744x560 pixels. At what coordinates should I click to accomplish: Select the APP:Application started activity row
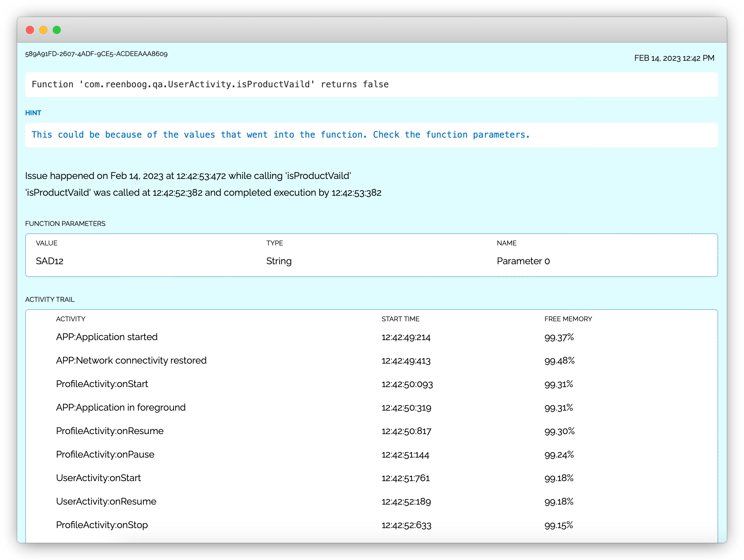[x=107, y=337]
